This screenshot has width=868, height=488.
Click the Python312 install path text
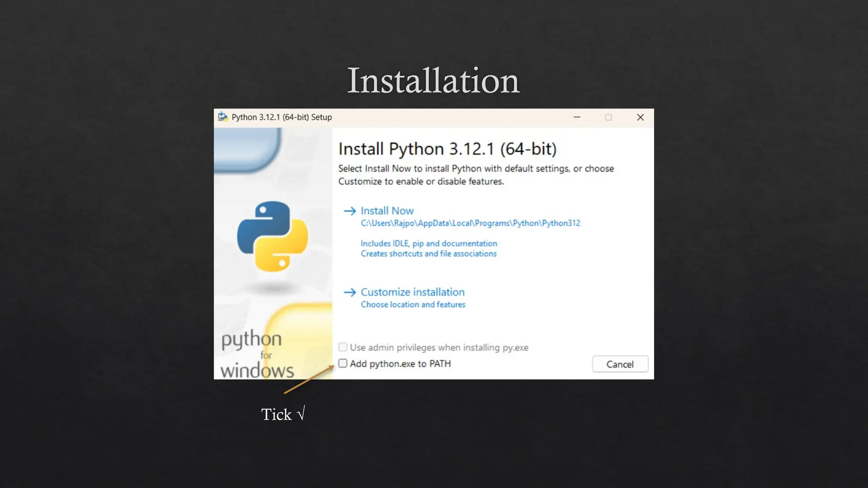coord(470,223)
